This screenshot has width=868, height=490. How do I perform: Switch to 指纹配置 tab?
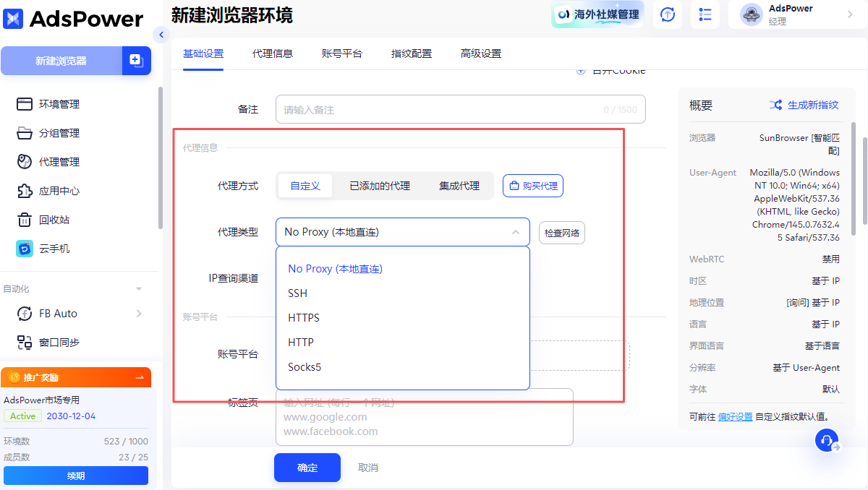(412, 53)
